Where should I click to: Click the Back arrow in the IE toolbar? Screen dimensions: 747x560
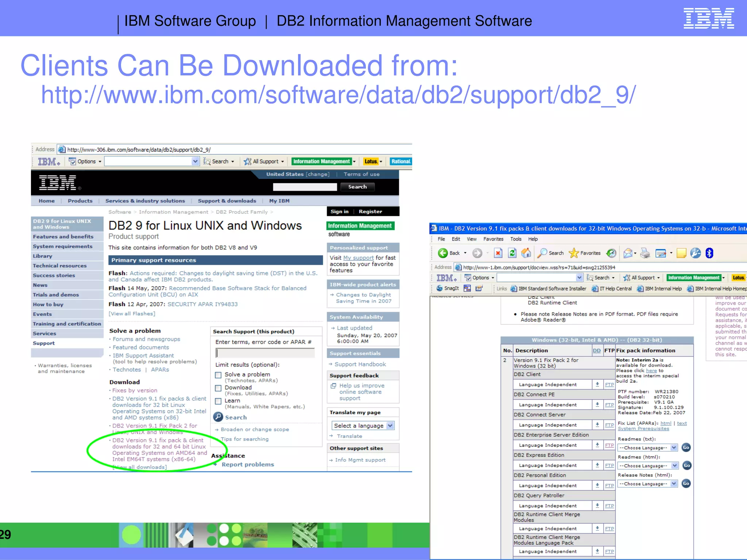(443, 253)
